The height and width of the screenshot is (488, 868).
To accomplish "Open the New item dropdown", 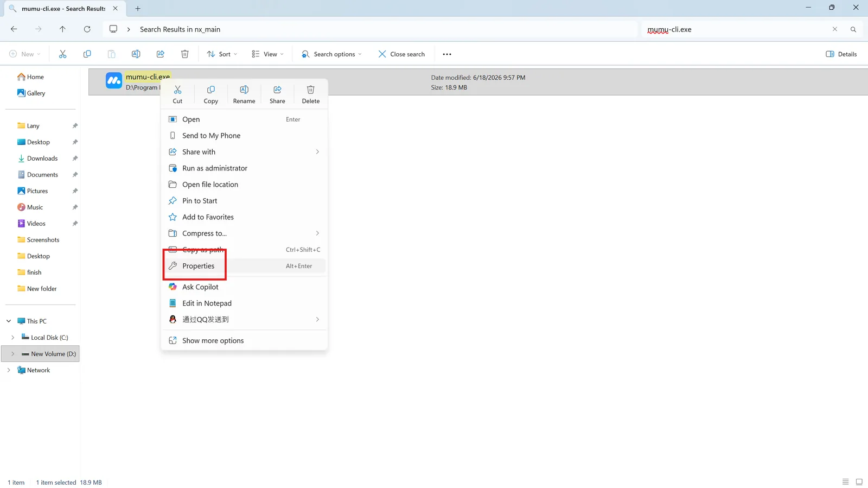I will pos(25,54).
